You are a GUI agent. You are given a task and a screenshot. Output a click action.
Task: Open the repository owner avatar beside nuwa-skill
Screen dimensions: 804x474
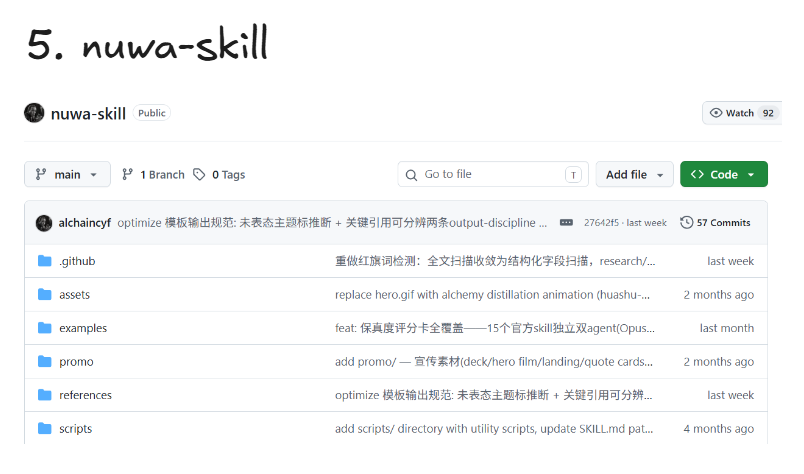(x=34, y=113)
